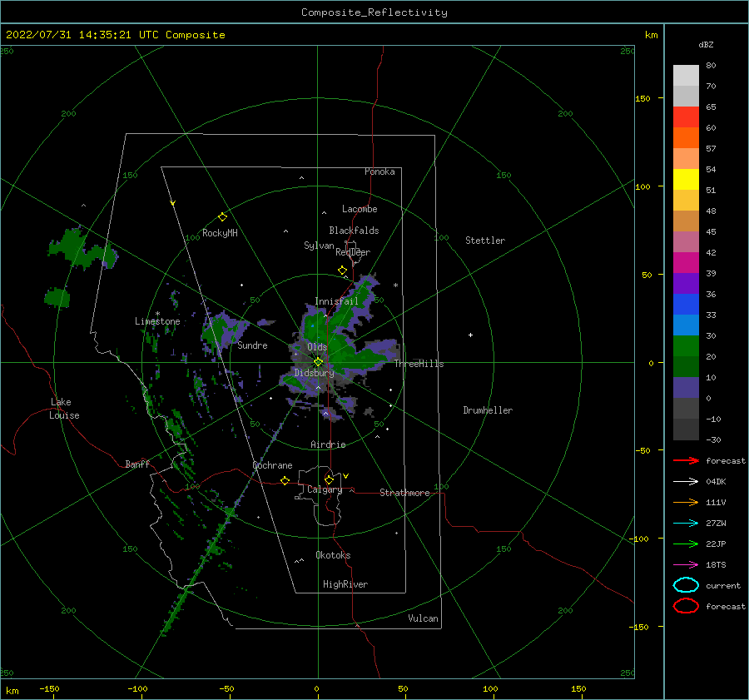
Task: Click the green radar echo northwest of Limestone
Action: point(82,249)
